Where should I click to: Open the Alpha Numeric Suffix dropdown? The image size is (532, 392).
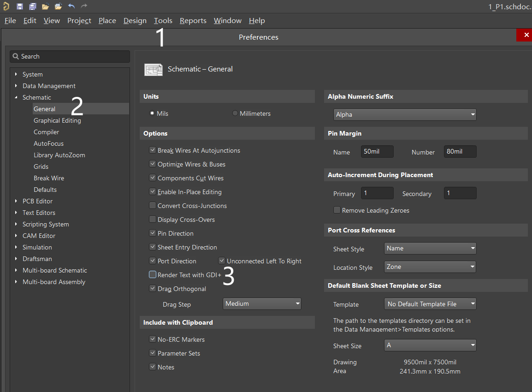[405, 114]
